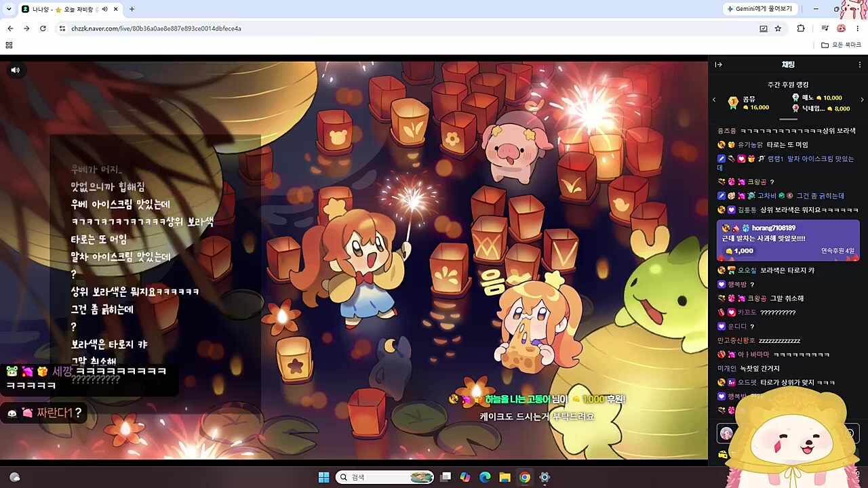Unmute the stream with the speaker icon
868x488 pixels.
(16, 70)
